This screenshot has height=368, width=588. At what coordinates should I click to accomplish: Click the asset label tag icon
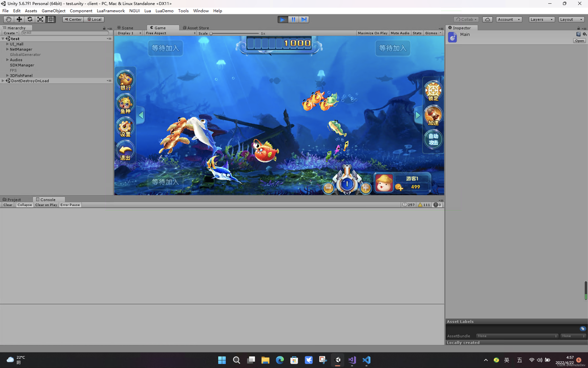click(x=583, y=329)
